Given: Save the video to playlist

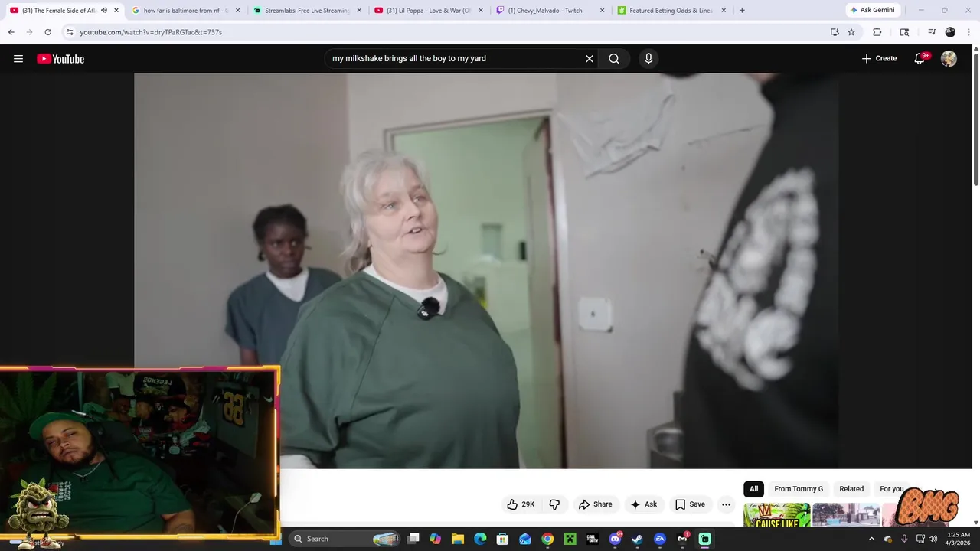Looking at the screenshot, I should (x=690, y=504).
